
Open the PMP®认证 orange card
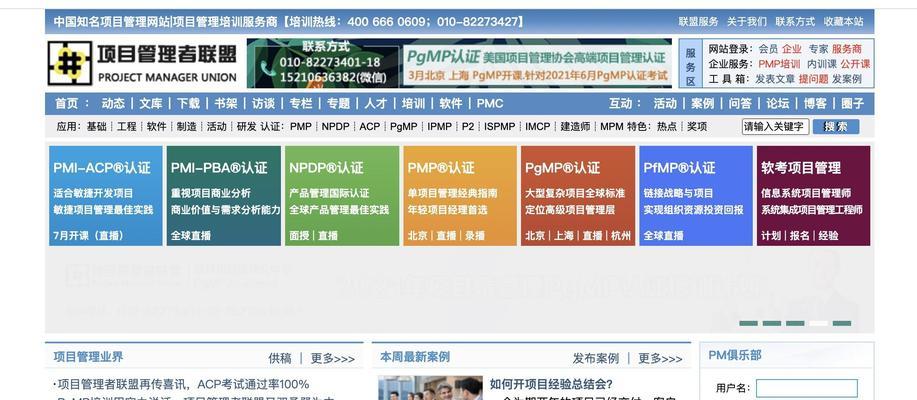pos(460,195)
